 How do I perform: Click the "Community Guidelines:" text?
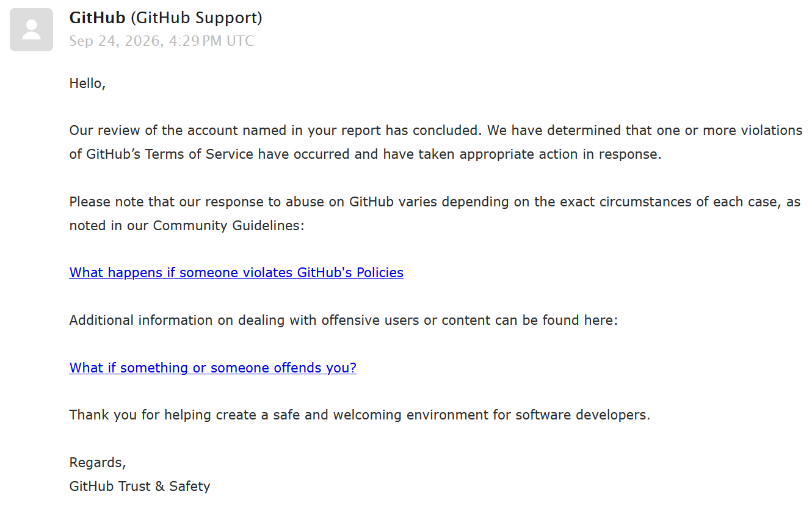[228, 225]
